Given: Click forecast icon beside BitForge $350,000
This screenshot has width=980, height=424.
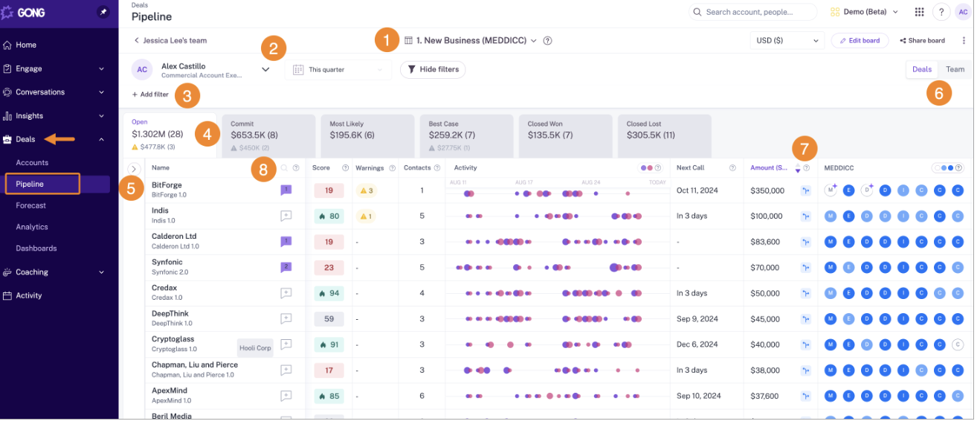Looking at the screenshot, I should (805, 190).
